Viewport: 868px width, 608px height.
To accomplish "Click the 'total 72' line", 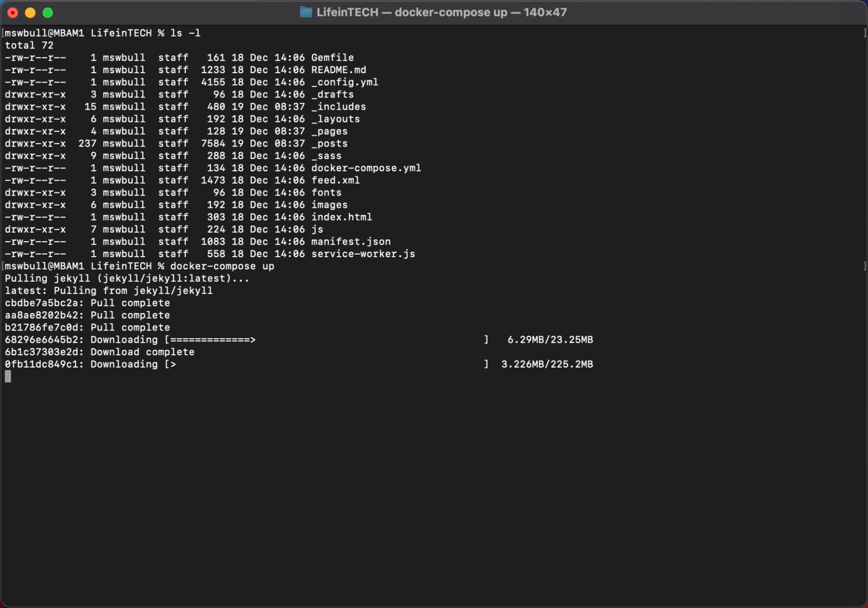I will [29, 45].
